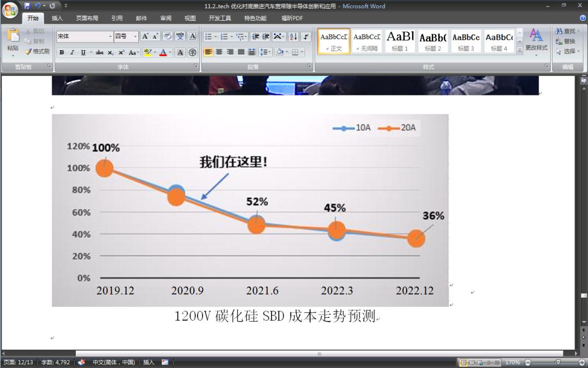This screenshot has width=588, height=368.
Task: Click the Format Painter (格式刷) tool
Action: pos(37,51)
